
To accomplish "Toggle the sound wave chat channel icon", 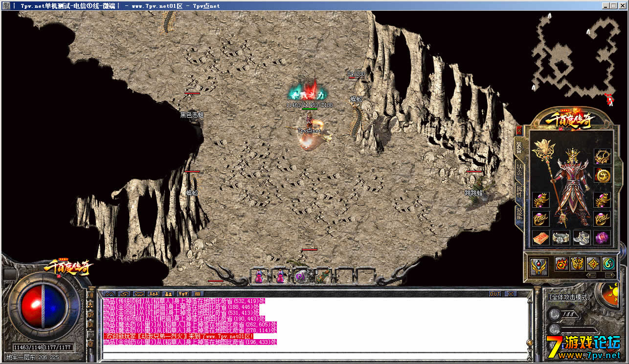I will (x=90, y=295).
